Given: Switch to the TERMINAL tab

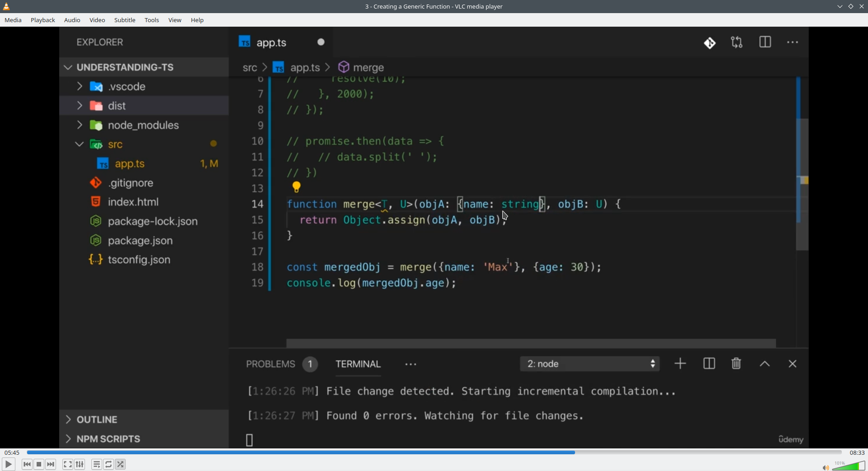Looking at the screenshot, I should [358, 364].
